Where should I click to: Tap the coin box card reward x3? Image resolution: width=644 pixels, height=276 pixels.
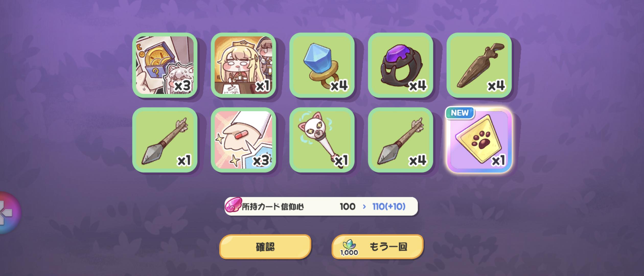coord(165,65)
